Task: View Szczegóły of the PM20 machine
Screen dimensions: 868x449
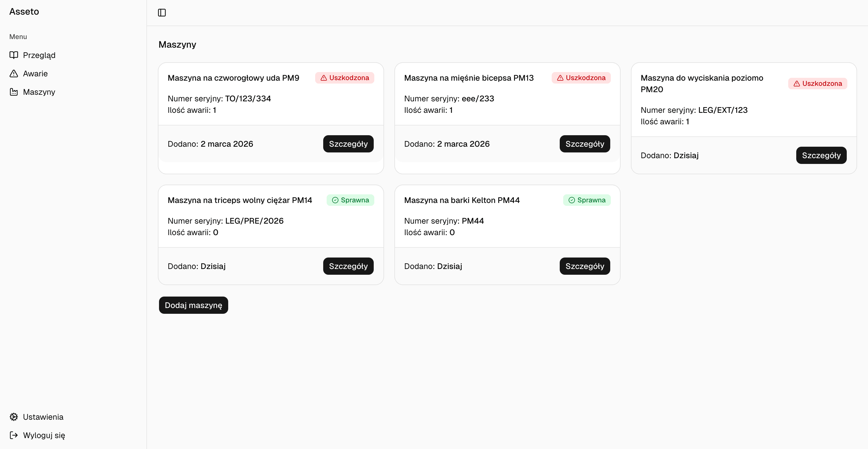Action: pos(821,155)
